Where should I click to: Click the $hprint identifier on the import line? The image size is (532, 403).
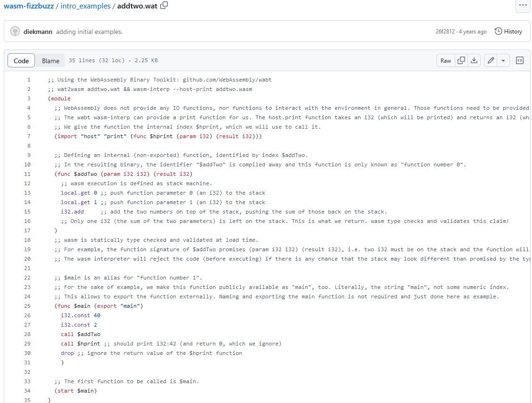[161, 136]
